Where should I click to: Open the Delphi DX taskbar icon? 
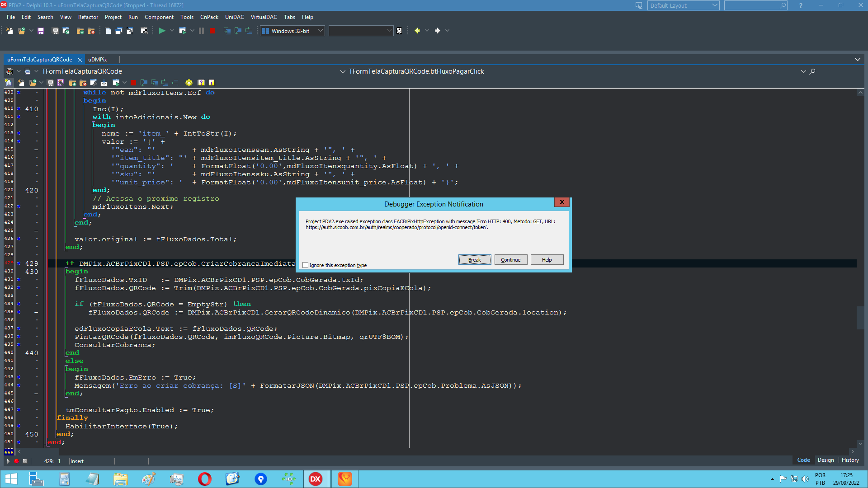[315, 479]
